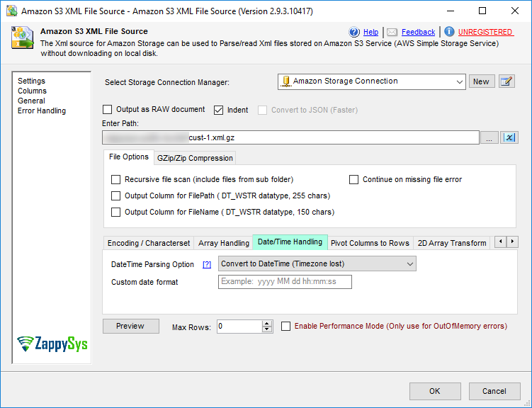Click the Preview button

click(130, 327)
